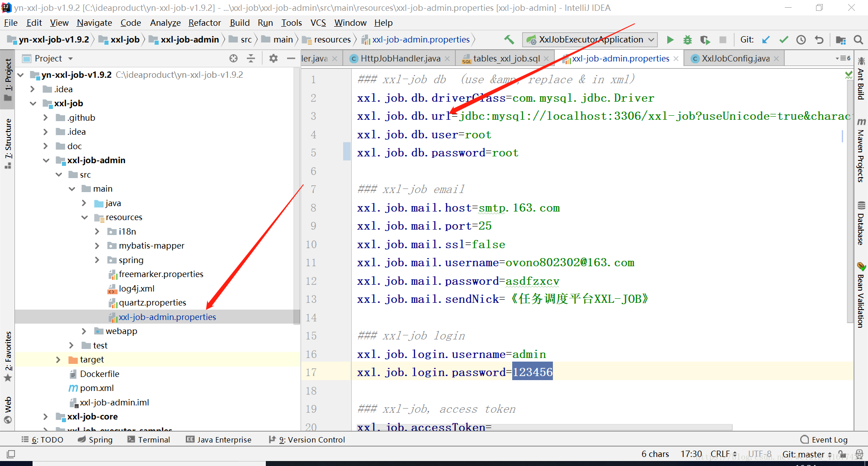Screen dimensions: 868x466
Task: Open Project Structure icon in toolbar
Action: pos(841,40)
